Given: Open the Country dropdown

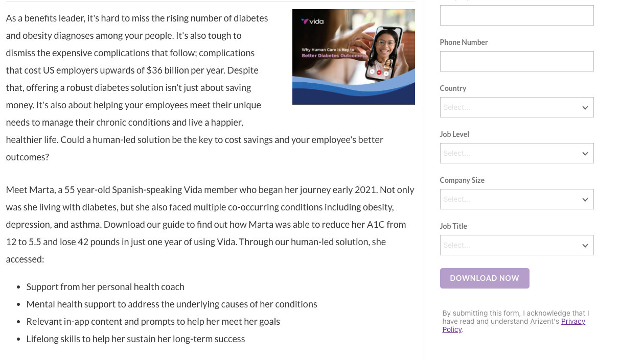Looking at the screenshot, I should click(516, 107).
